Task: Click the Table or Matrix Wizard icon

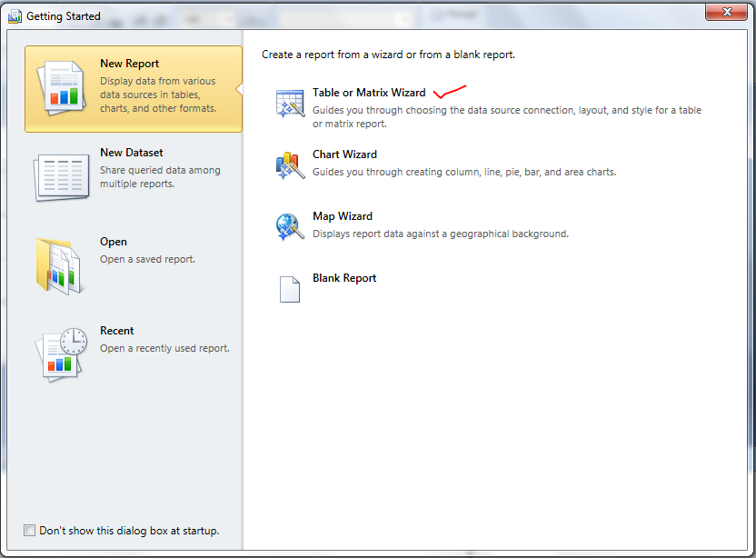Action: 290,104
